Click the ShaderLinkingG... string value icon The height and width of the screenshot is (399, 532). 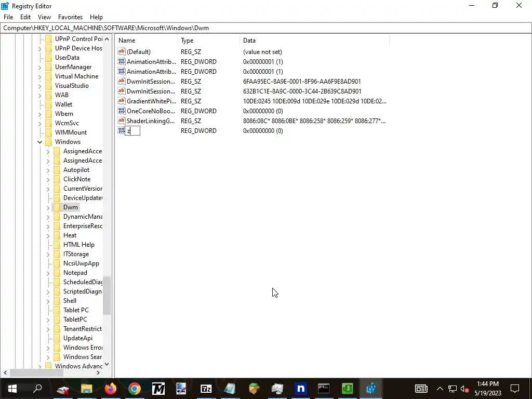point(122,121)
